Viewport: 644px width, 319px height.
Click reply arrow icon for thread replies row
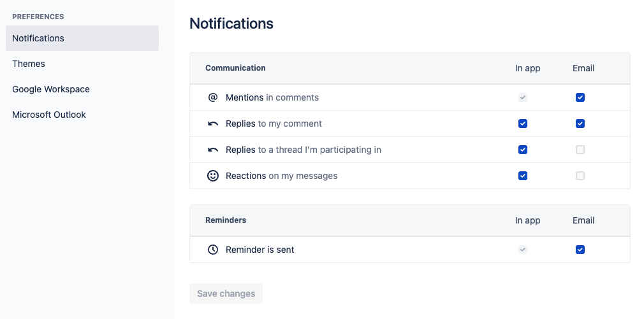213,150
